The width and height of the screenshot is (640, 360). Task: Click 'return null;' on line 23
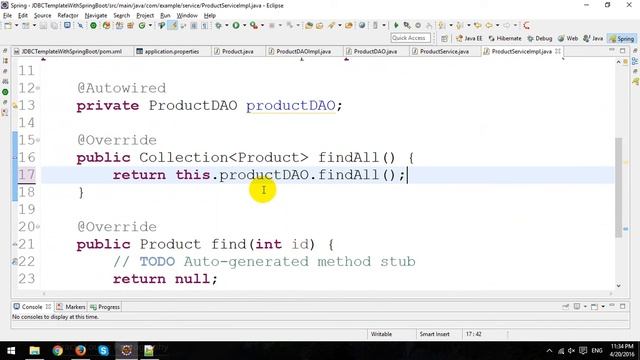pyautogui.click(x=165, y=279)
